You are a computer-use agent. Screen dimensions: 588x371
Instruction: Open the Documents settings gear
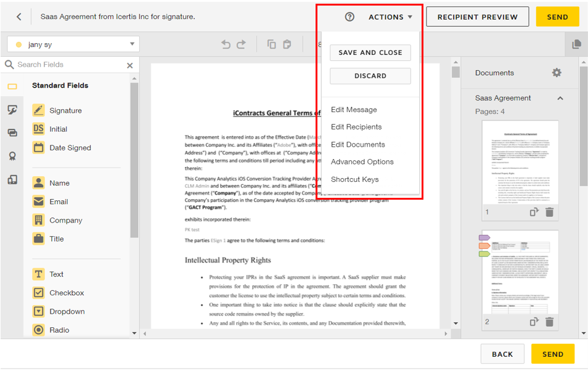point(557,73)
